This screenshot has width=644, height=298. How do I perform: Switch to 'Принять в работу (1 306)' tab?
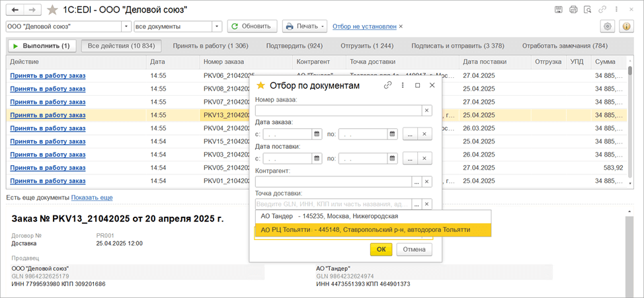click(210, 46)
